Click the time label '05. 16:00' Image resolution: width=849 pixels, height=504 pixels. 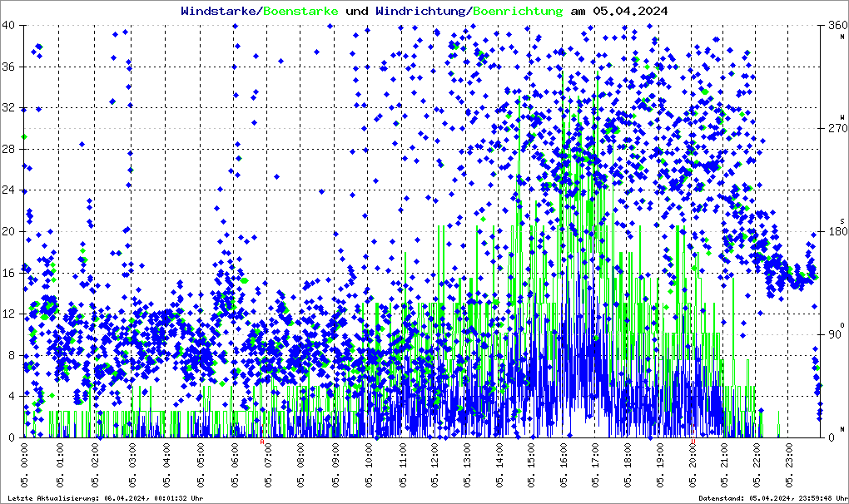coord(564,466)
